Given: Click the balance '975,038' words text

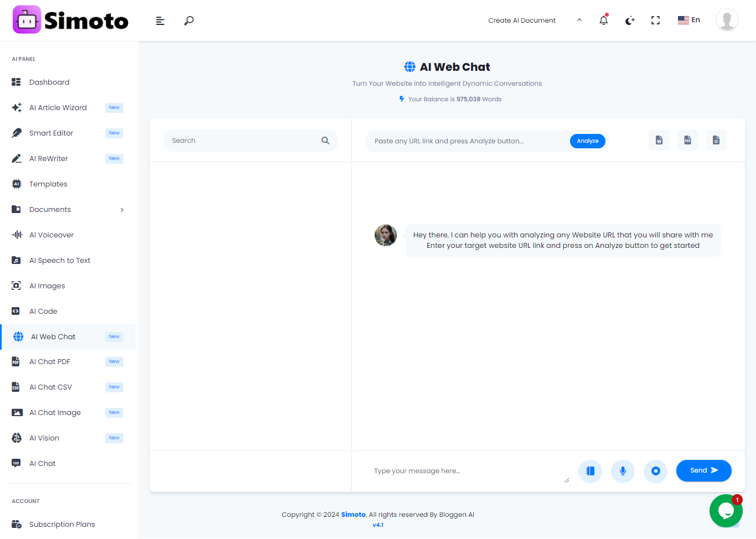Looking at the screenshot, I should tap(468, 99).
